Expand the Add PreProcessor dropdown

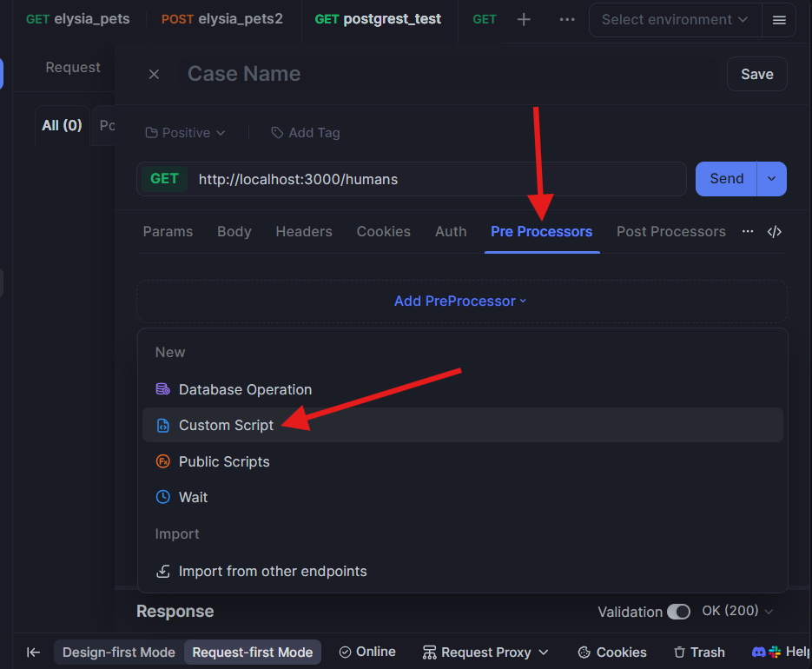coord(460,301)
